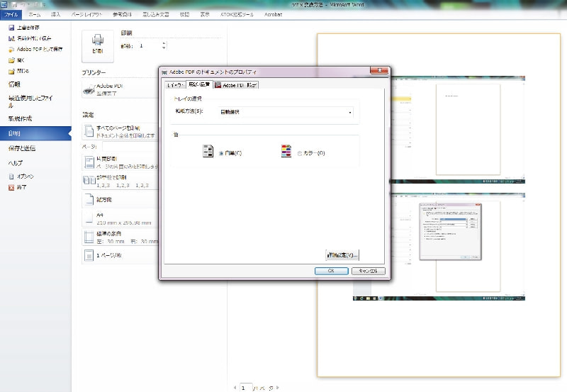Open the Adobe PDF printer selection dropdown

(x=120, y=89)
